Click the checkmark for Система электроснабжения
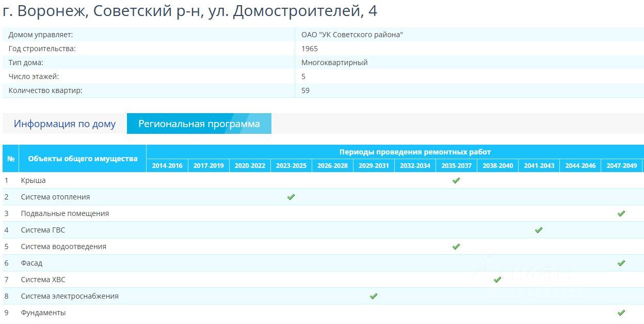This screenshot has width=644, height=324. (374, 296)
